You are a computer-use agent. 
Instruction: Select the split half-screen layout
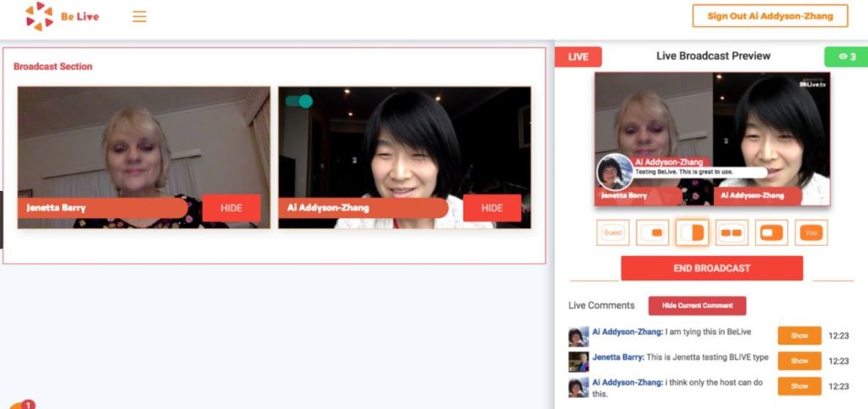[693, 233]
